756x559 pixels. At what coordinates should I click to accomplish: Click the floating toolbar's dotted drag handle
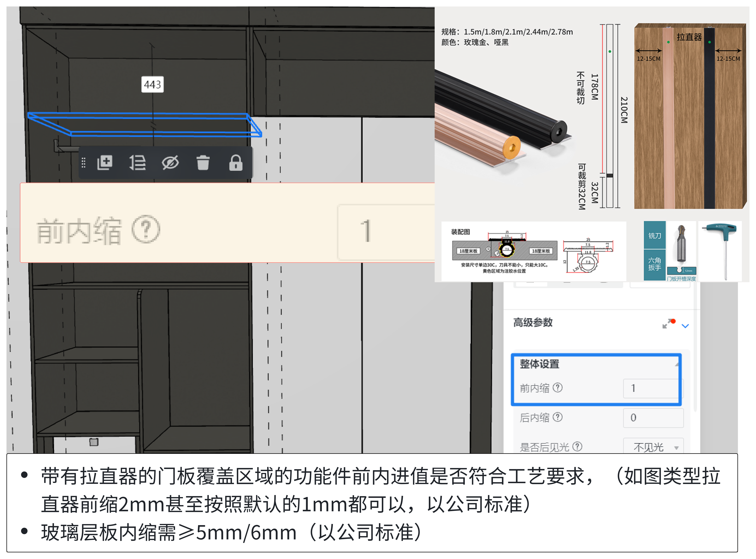click(84, 163)
